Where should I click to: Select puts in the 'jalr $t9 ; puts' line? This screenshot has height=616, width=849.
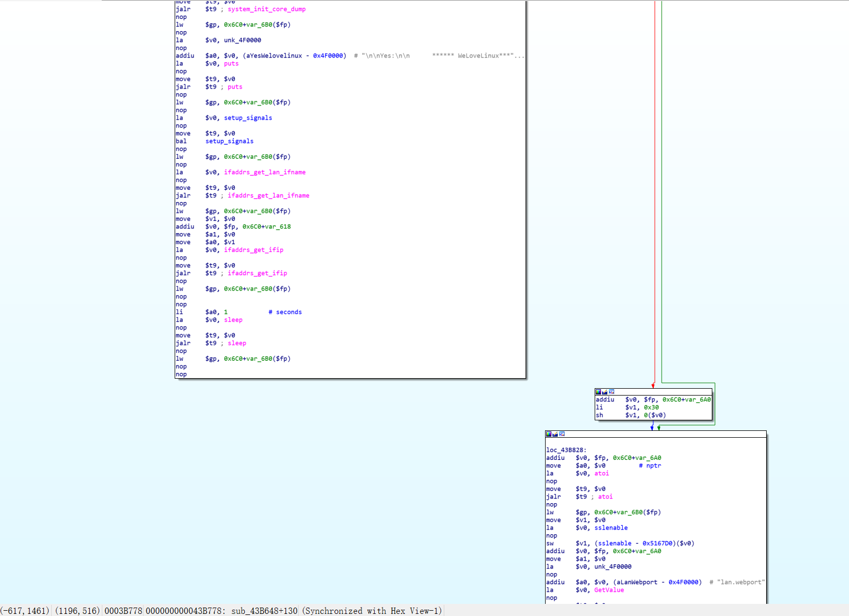[x=235, y=86]
